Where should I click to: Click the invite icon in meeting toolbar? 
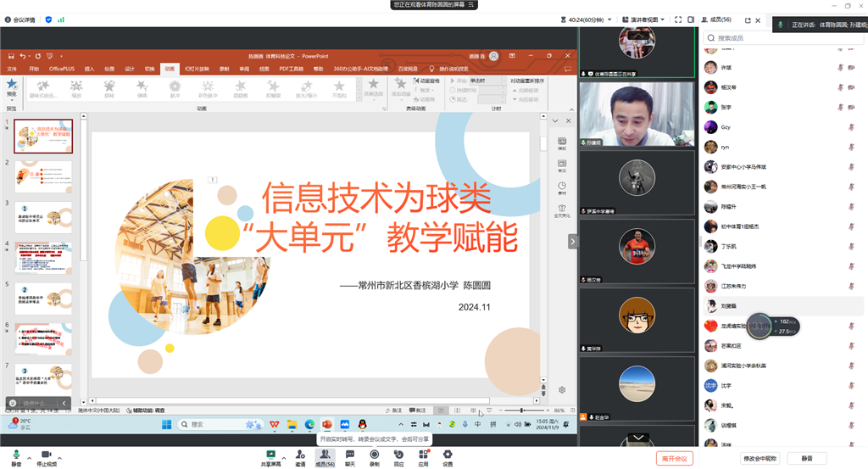tap(300, 457)
